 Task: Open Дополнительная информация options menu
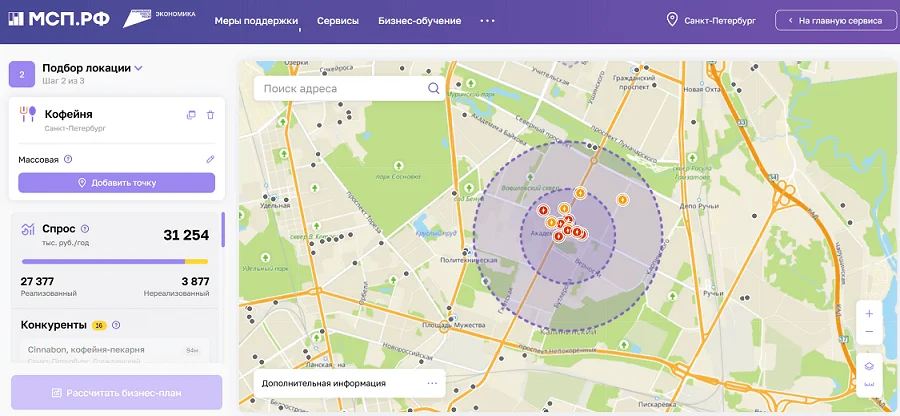[x=432, y=383]
